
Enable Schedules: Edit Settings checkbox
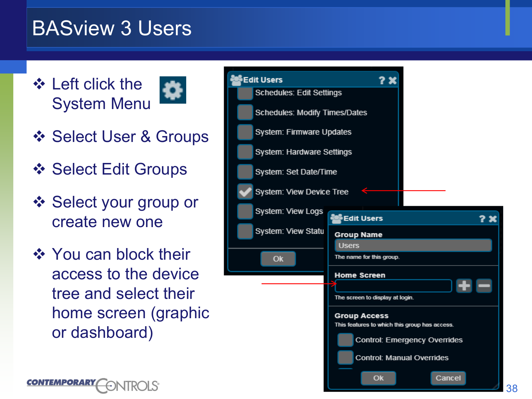245,93
